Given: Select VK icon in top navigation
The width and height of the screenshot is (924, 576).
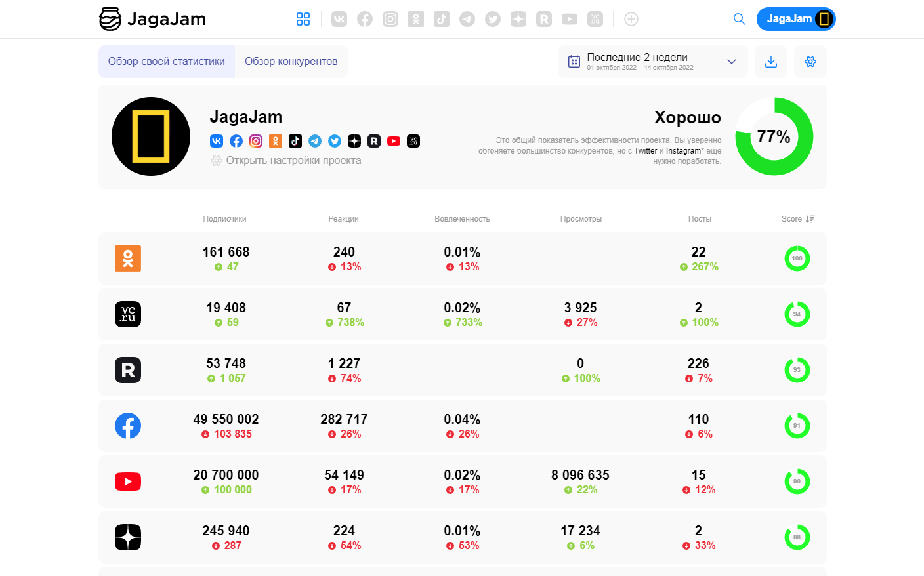Looking at the screenshot, I should click(339, 19).
